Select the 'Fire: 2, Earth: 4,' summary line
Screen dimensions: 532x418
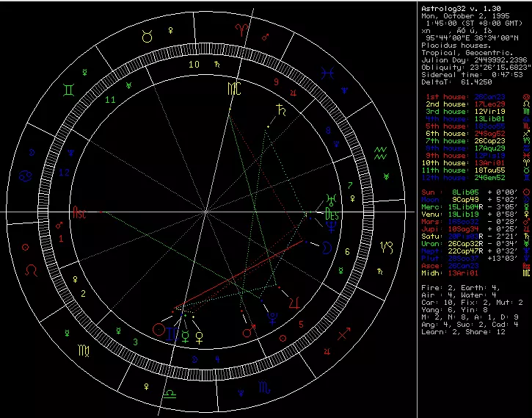pos(460,288)
